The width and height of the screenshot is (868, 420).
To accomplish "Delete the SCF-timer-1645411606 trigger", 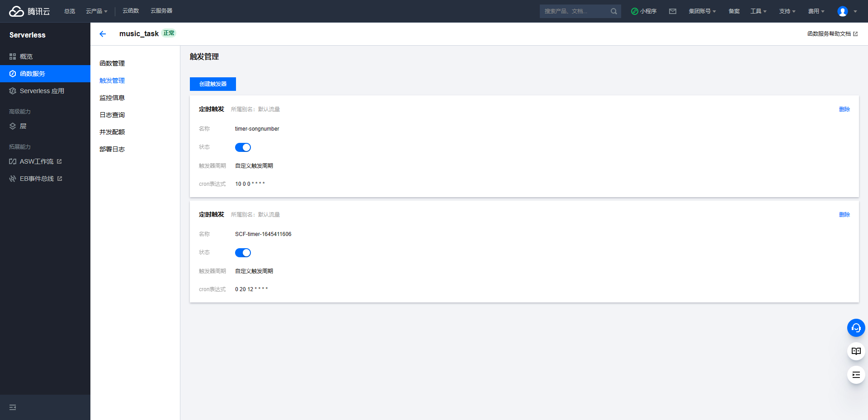I will 844,215.
